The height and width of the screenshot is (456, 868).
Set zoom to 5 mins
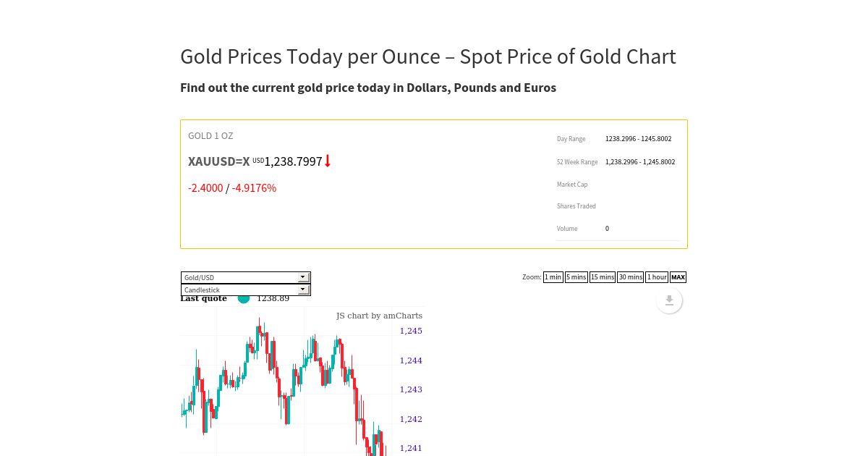[576, 277]
